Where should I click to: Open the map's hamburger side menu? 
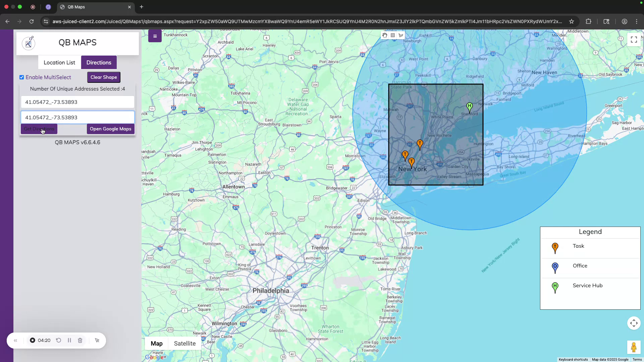(x=155, y=36)
